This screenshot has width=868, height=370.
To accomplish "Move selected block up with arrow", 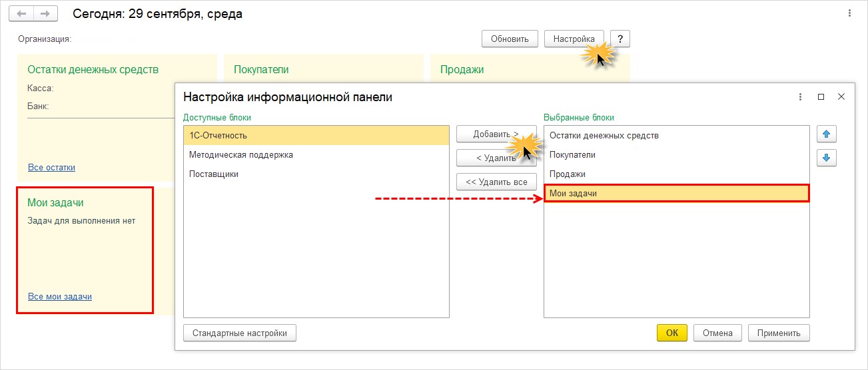I will pos(827,134).
